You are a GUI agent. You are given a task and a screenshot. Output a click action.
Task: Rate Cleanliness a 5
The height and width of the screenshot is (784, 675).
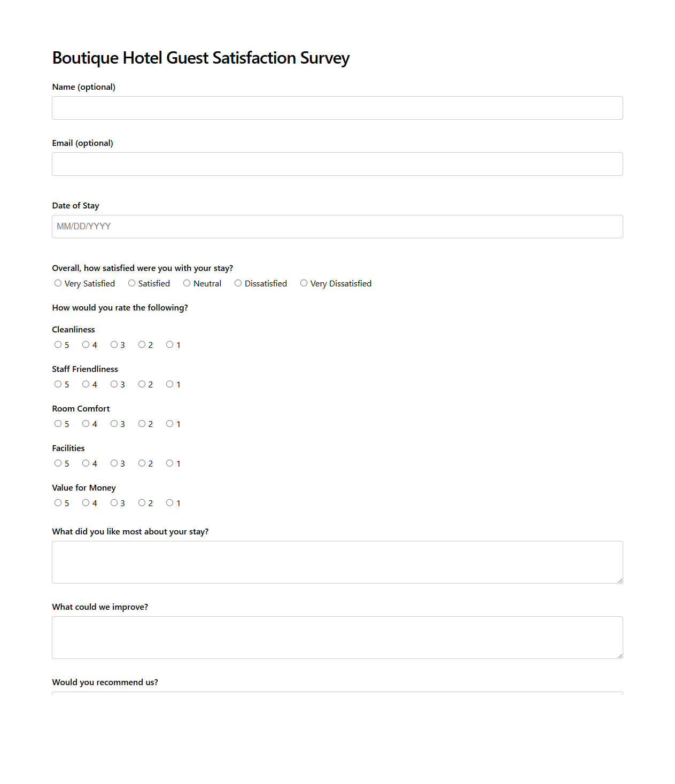[x=58, y=344]
